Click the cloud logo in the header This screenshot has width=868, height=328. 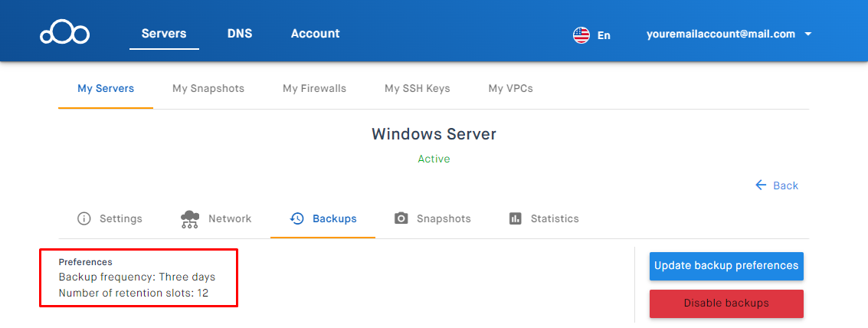65,34
